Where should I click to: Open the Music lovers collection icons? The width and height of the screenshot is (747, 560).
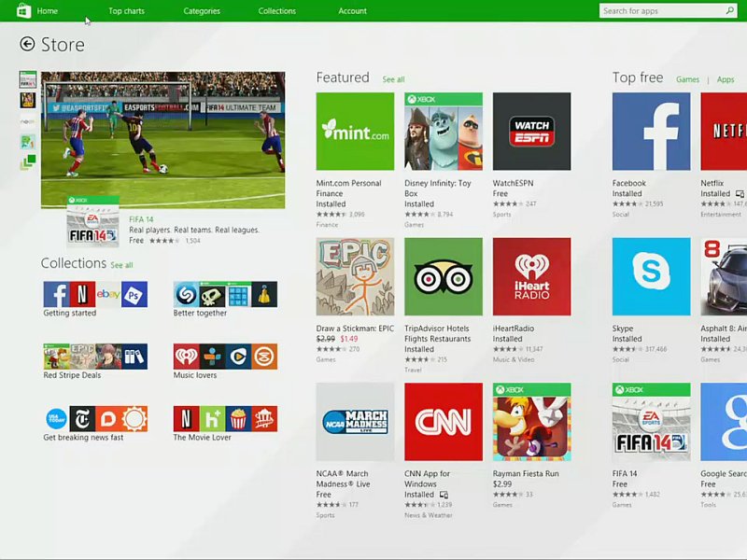click(225, 357)
